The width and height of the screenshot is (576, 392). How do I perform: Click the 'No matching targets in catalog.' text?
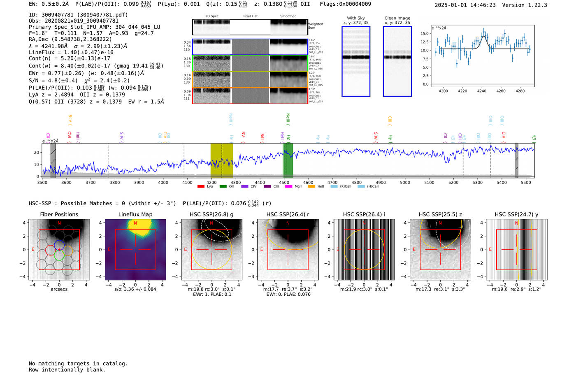78,364
